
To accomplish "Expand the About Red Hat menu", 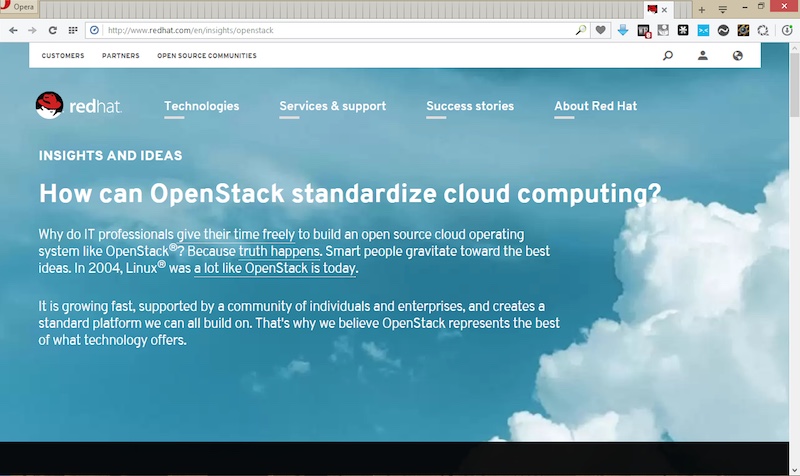I will click(595, 106).
